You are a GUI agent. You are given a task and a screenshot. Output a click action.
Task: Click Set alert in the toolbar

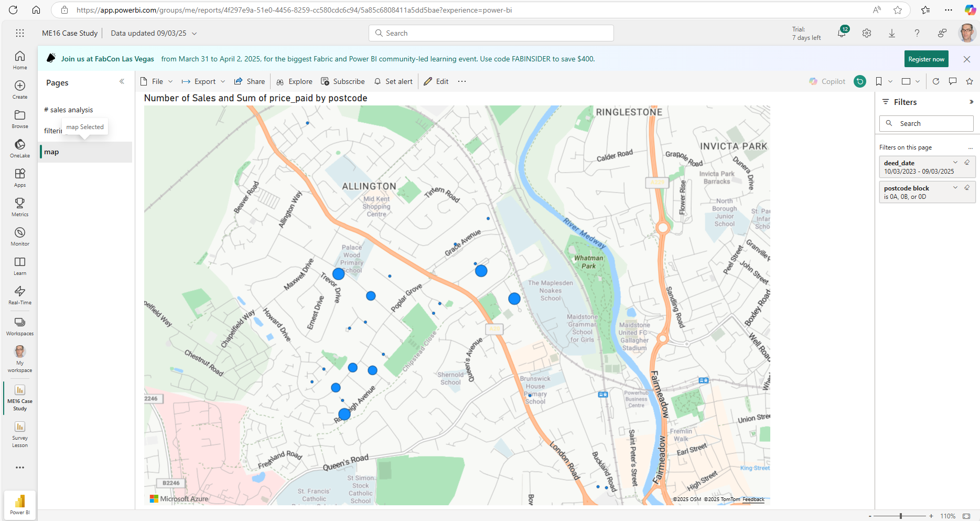(x=393, y=81)
